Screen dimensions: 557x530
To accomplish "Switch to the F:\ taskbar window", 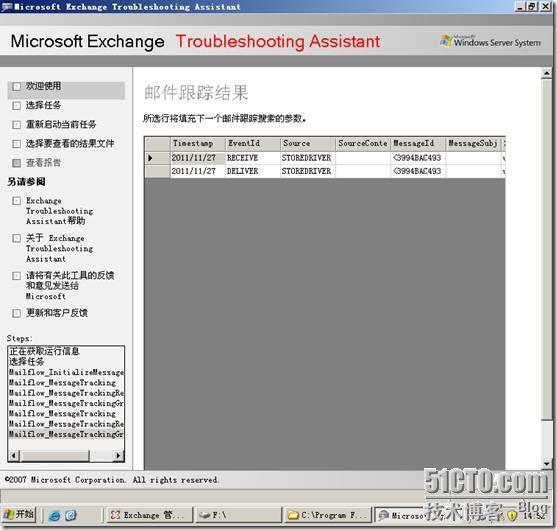I will pyautogui.click(x=238, y=515).
